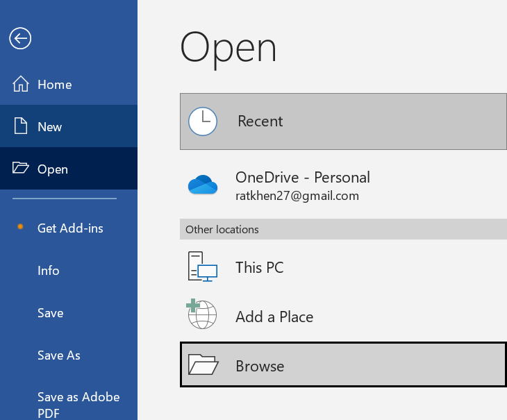Click the back arrow to exit Backstage

click(20, 39)
